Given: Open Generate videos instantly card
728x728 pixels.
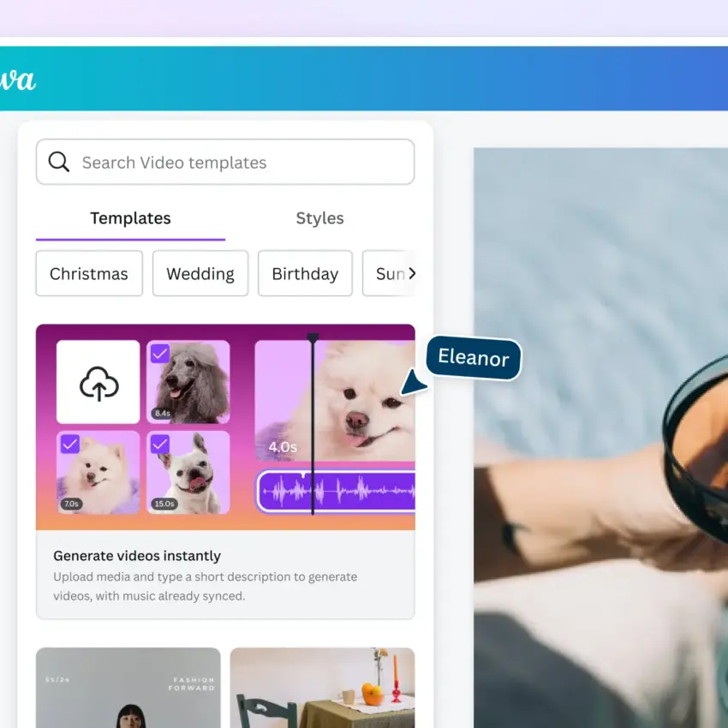Looking at the screenshot, I should tap(225, 471).
